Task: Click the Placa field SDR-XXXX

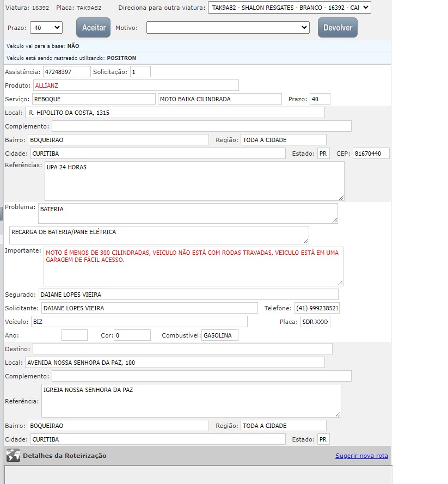Action: 315,321
